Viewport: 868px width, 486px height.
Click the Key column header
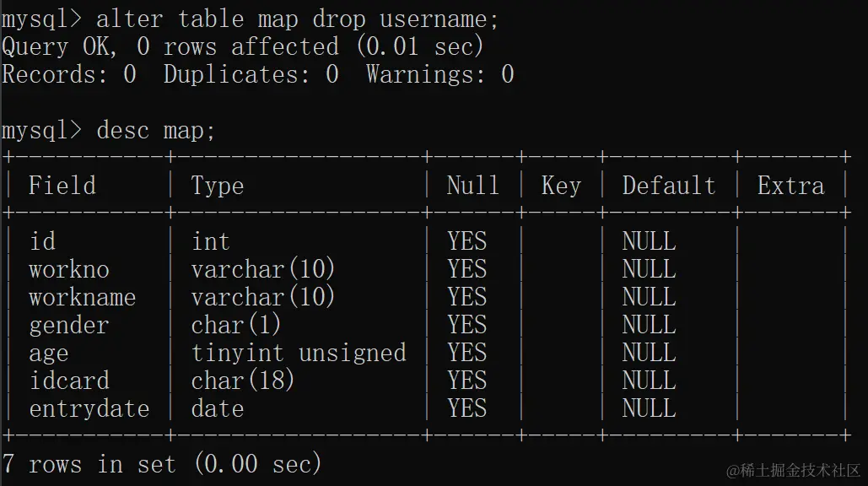click(x=561, y=186)
